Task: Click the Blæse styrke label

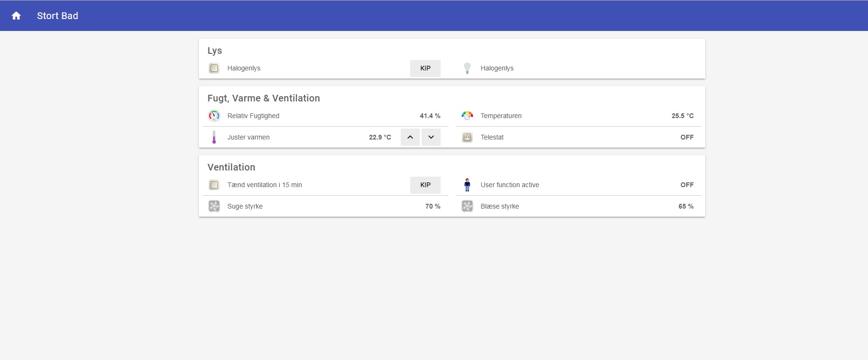Action: click(500, 206)
